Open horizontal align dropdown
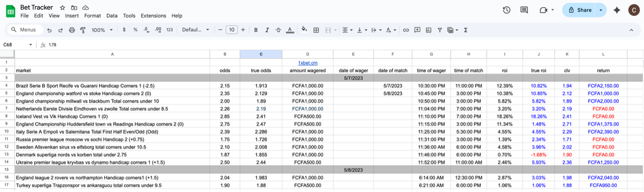The height and width of the screenshot is (192, 644). [347, 30]
